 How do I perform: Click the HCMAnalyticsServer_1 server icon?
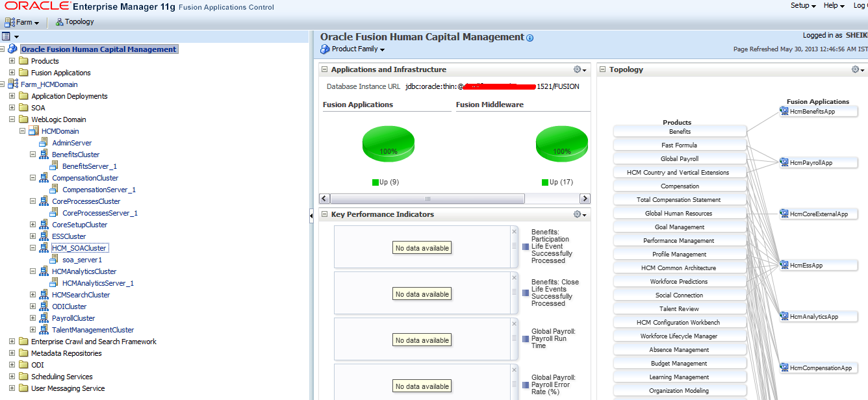pyautogui.click(x=55, y=283)
